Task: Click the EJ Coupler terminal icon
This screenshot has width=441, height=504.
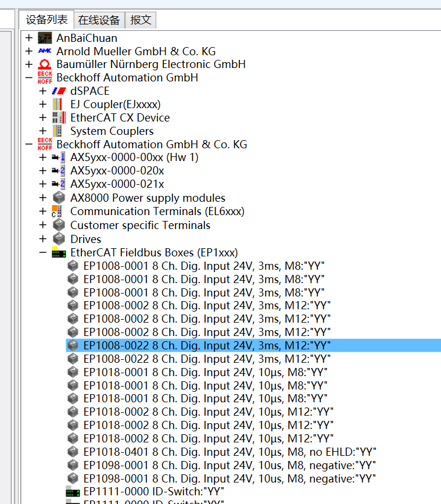Action: (58, 104)
